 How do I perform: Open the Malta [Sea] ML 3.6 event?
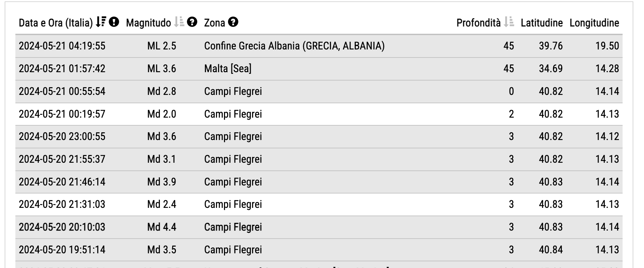[x=319, y=69]
